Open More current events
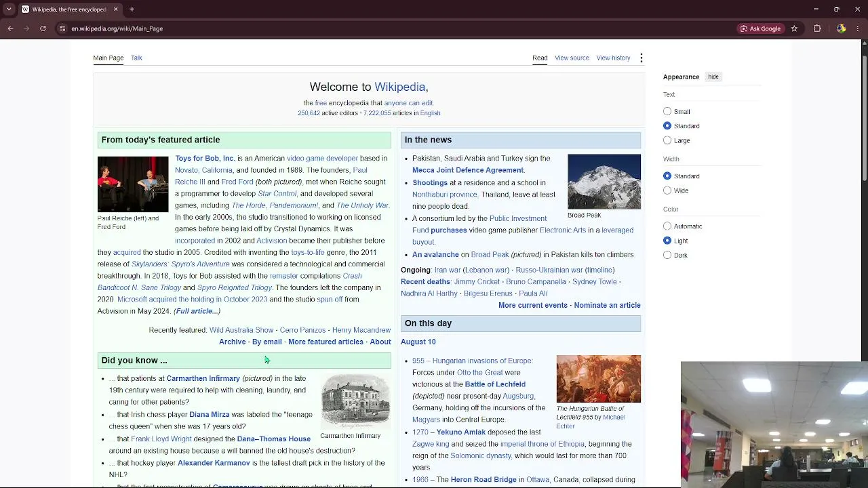Image resolution: width=868 pixels, height=488 pixels. click(x=533, y=305)
